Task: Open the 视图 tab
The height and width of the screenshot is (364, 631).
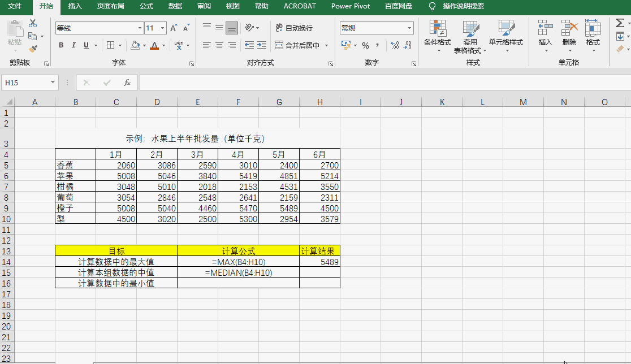Action: [232, 6]
